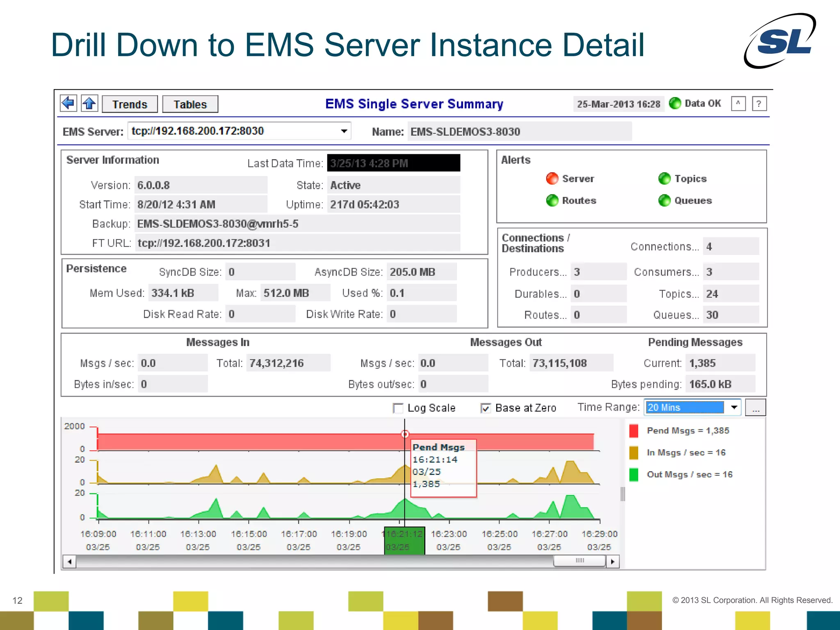Click the blue up arrow icon
The width and height of the screenshot is (840, 630).
(x=89, y=103)
